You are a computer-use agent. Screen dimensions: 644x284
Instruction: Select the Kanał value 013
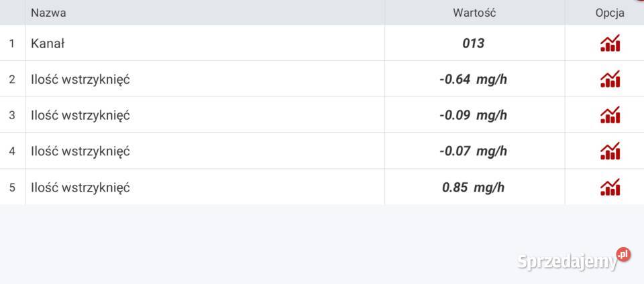point(474,44)
